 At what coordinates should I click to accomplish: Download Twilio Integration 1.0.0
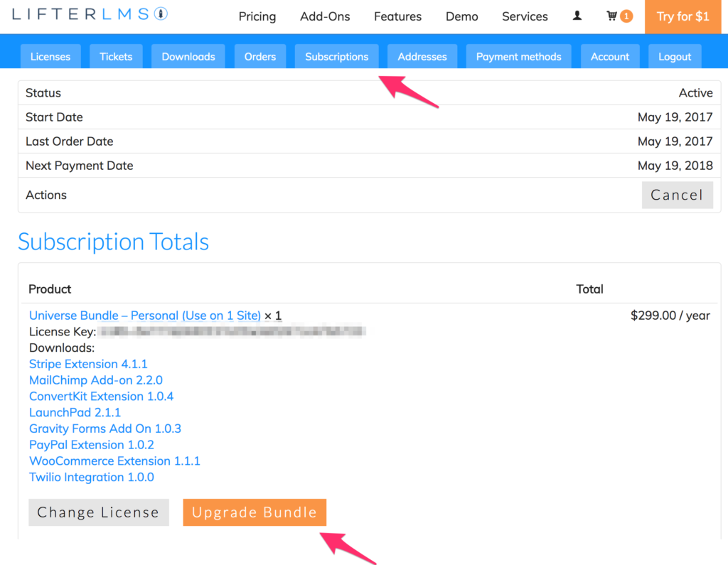[x=92, y=478]
